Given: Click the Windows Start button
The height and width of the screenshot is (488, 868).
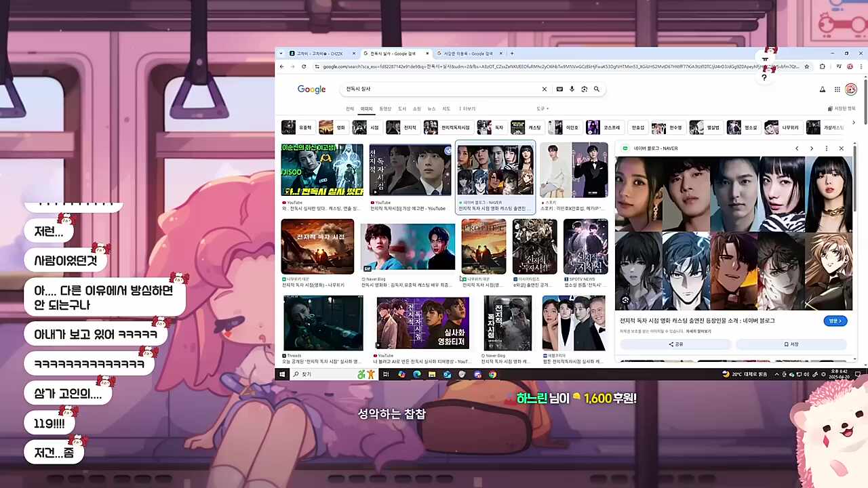Looking at the screenshot, I should 282,374.
